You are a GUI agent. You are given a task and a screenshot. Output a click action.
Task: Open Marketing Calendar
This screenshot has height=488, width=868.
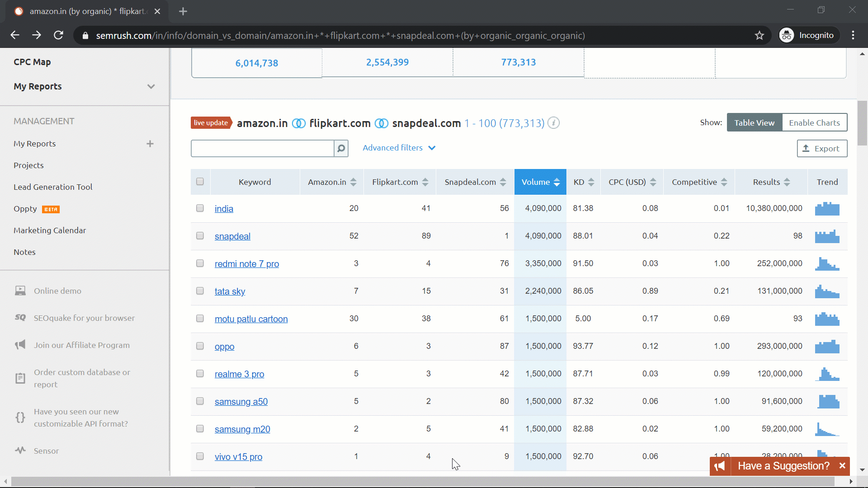pos(50,230)
